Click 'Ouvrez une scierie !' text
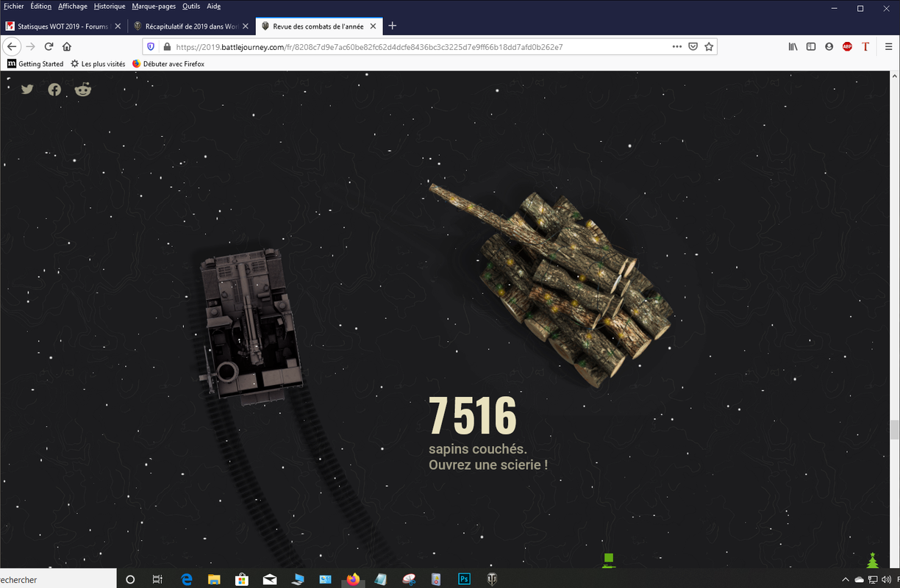Viewport: 900px width, 588px height. point(488,465)
